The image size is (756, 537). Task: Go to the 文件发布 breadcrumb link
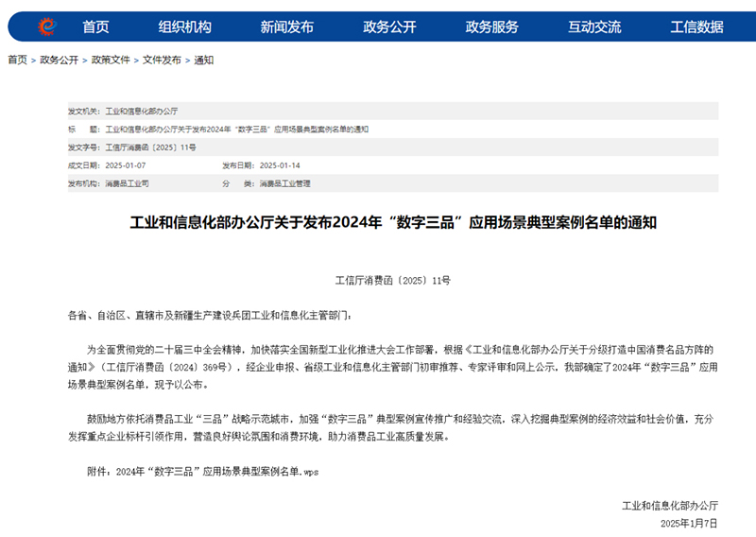(162, 60)
